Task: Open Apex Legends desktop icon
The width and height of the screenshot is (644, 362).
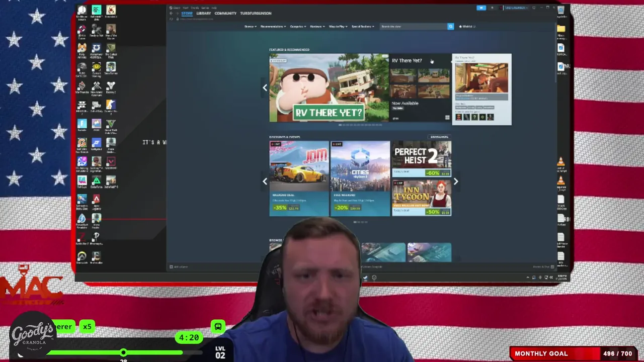Action: point(96,202)
